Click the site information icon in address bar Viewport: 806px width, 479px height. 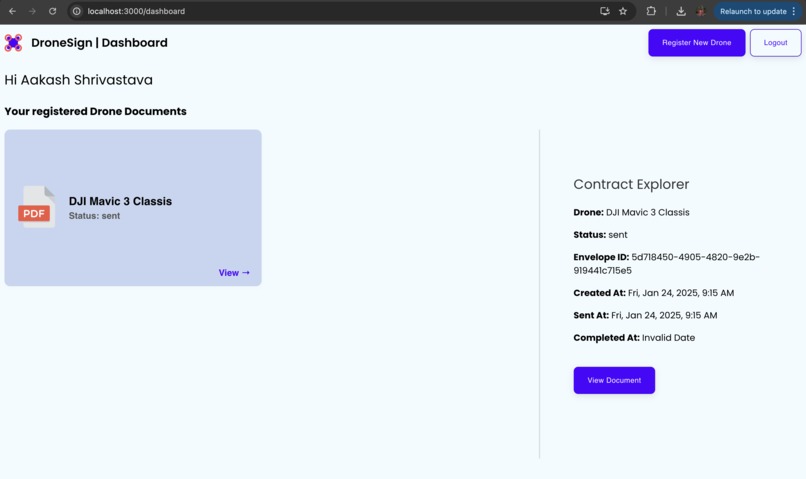click(x=77, y=11)
